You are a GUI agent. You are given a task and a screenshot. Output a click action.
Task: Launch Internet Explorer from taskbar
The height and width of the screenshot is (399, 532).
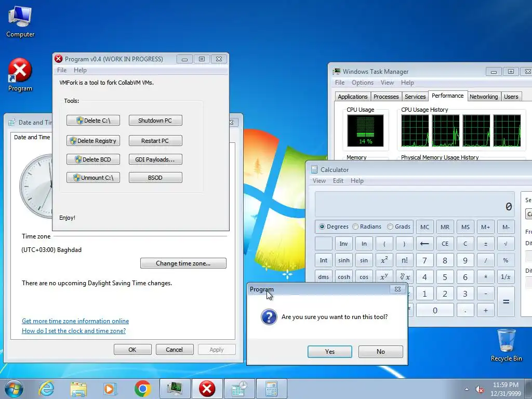46,389
